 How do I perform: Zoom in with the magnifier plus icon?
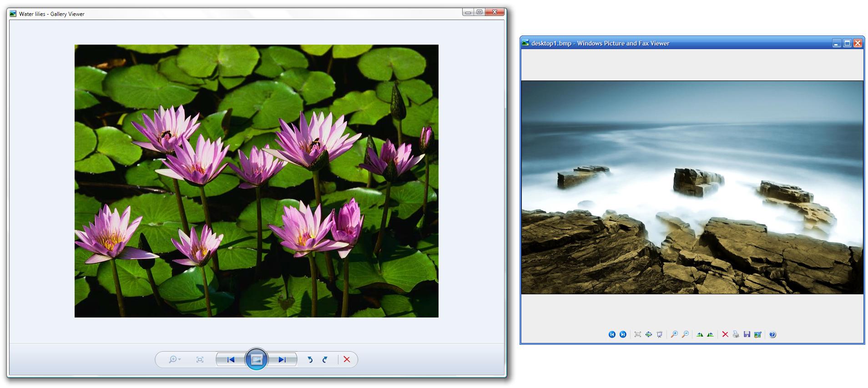[674, 334]
